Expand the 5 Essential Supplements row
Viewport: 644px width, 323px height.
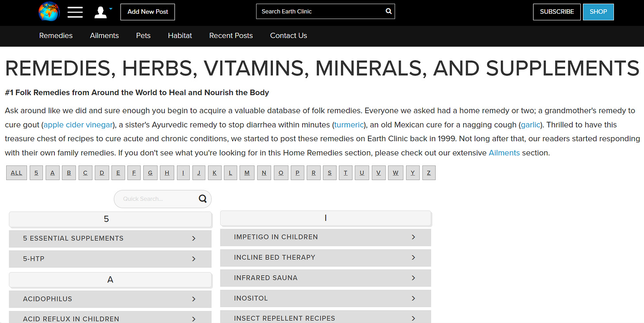point(110,238)
